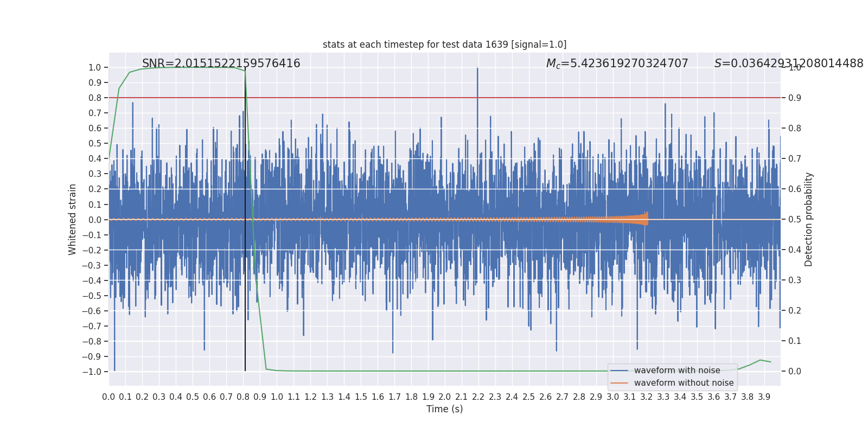
Task: Select Detection probability tick label 0.1
Action: click(795, 341)
